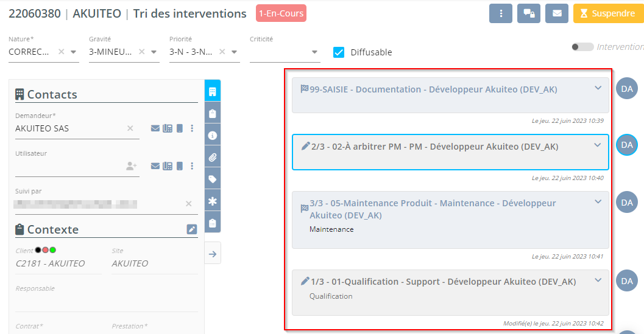Click the Suspendre button
The image size is (644, 334).
607,13
